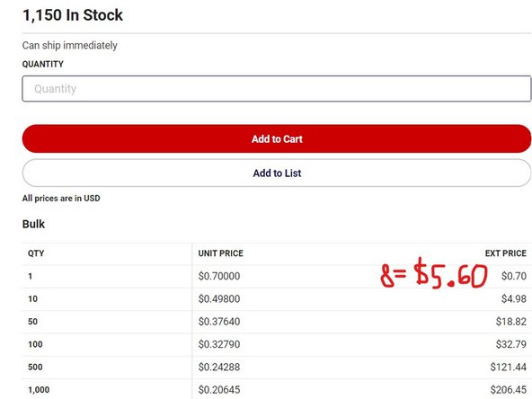This screenshot has width=532, height=399.
Task: Click quantity 10 price break row
Action: 277,299
